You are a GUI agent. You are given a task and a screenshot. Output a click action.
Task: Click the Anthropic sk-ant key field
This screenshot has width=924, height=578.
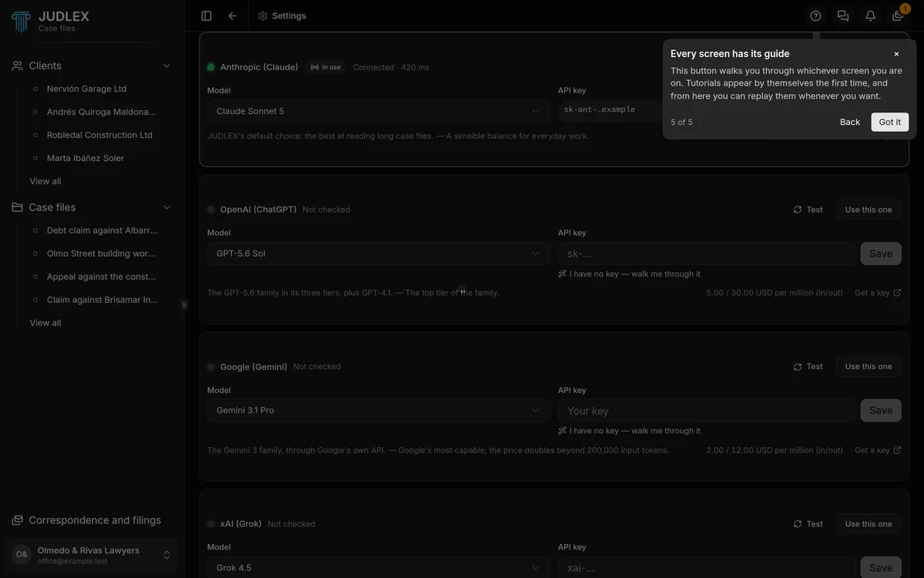pyautogui.click(x=612, y=110)
